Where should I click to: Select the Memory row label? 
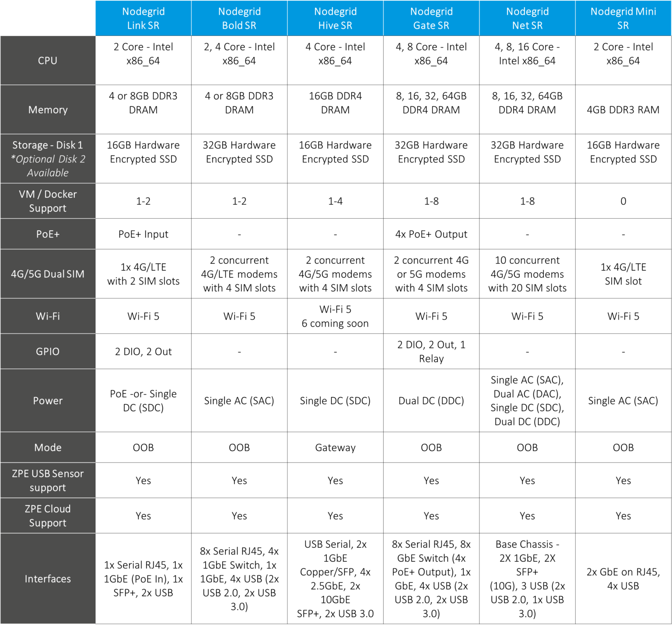(x=48, y=110)
